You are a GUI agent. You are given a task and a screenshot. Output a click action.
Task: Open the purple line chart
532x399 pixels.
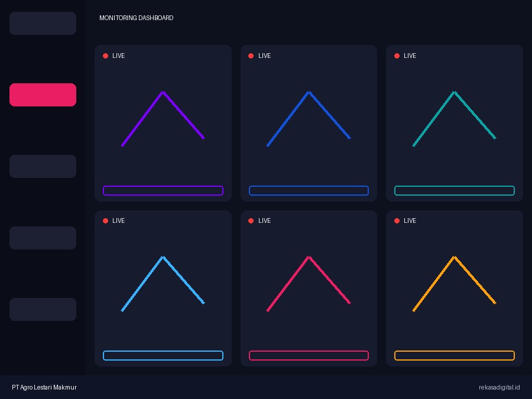click(163, 119)
